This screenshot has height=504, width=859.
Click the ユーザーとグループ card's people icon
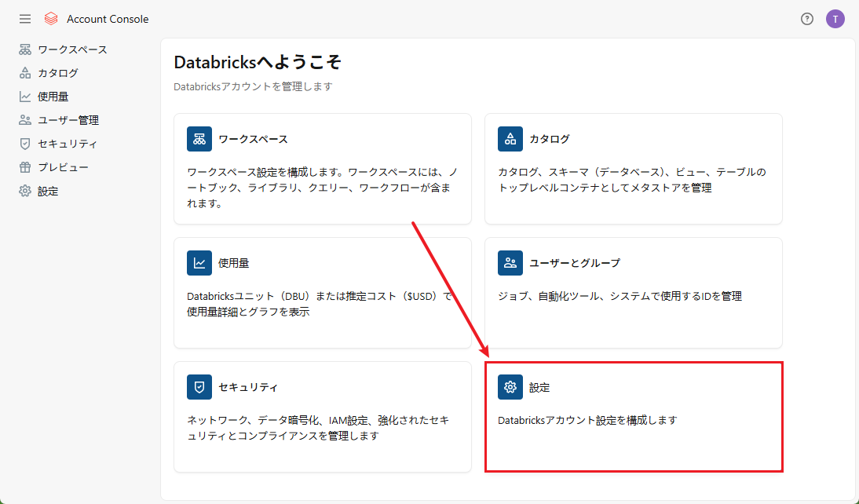(x=510, y=263)
